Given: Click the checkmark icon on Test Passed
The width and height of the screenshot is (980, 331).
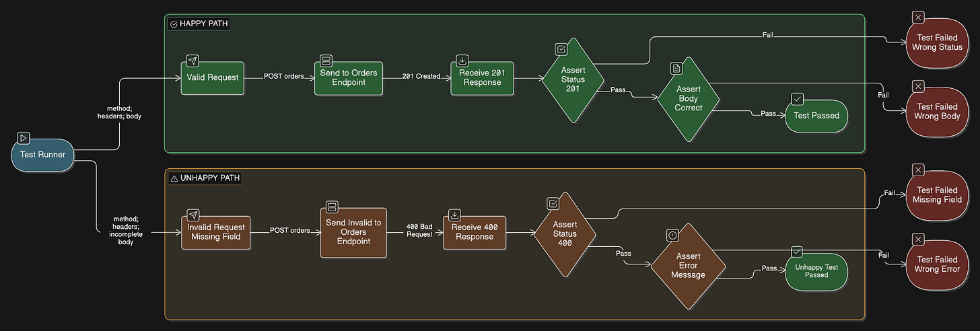Looking at the screenshot, I should point(798,99).
